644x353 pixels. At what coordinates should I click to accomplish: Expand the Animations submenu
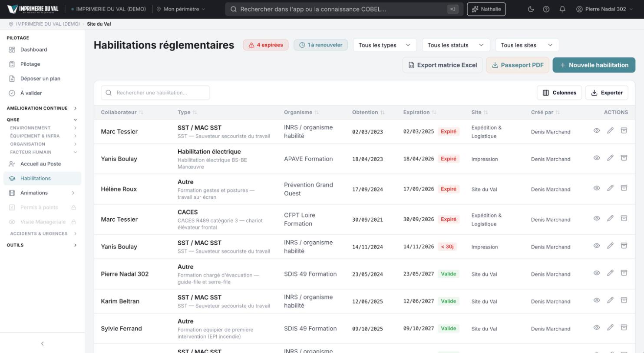[42, 193]
